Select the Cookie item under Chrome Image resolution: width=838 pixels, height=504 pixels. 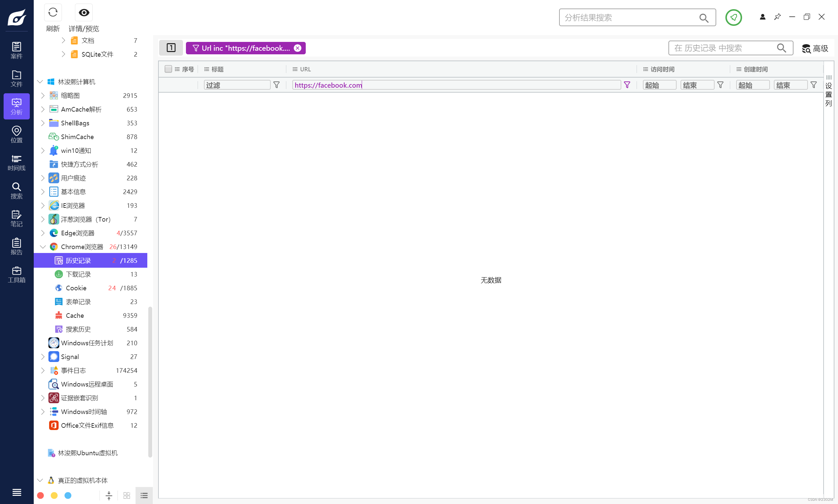coord(76,288)
